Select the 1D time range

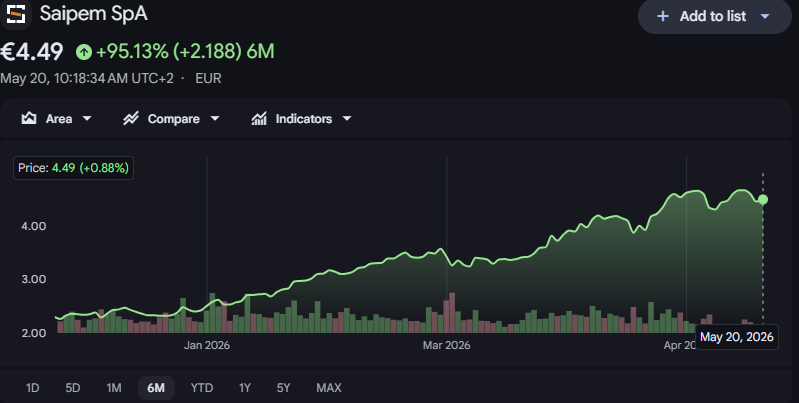pos(33,388)
